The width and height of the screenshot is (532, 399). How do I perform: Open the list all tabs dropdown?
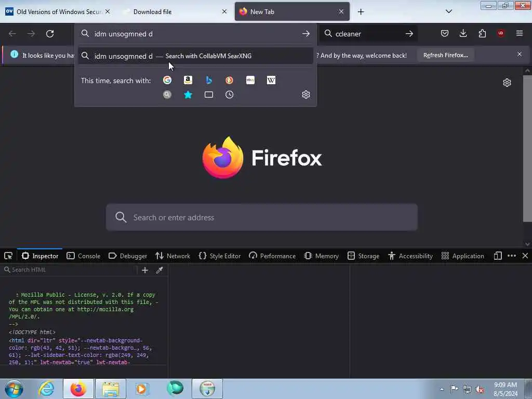pos(448,11)
